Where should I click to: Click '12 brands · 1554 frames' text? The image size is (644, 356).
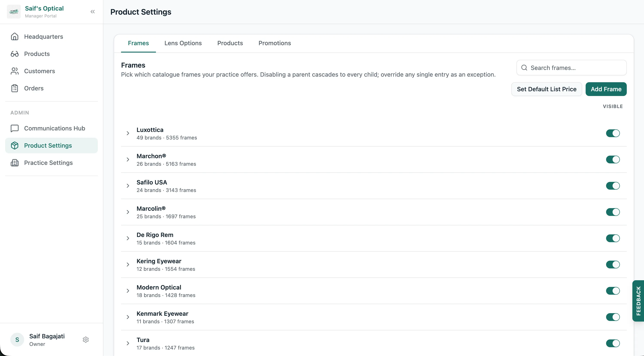[166, 269]
